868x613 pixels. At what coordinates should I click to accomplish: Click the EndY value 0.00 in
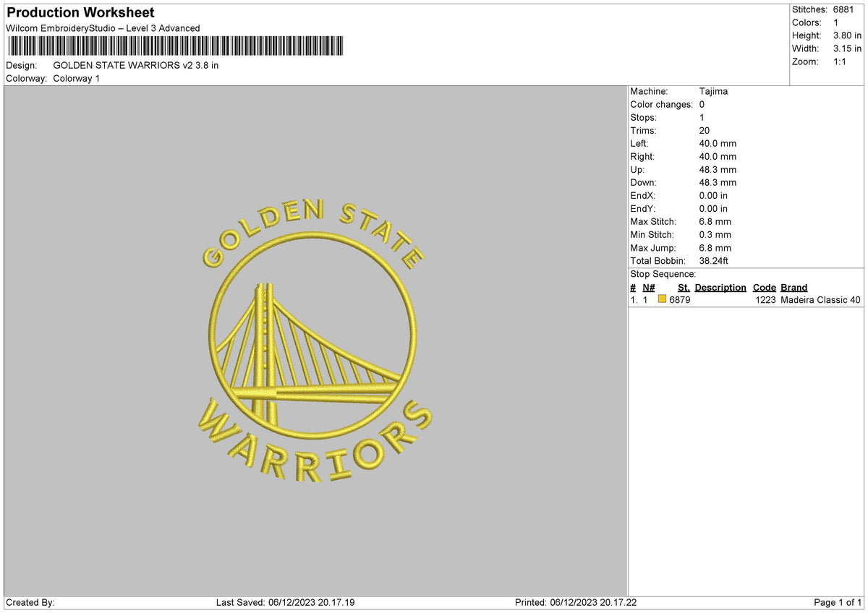[713, 208]
